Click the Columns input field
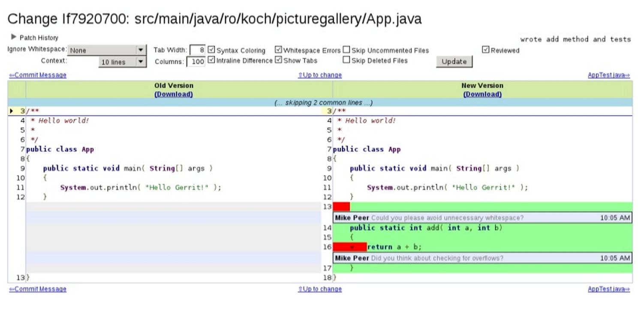 pyautogui.click(x=196, y=62)
